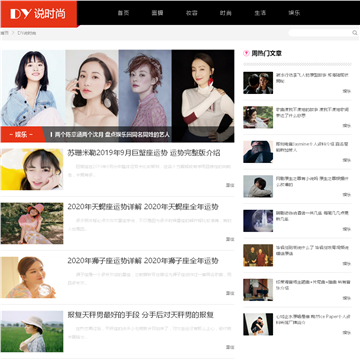The width and height of the screenshot is (360, 360).
Task: Click the 星座 tag under the 狮子座 article
Action: [230, 293]
